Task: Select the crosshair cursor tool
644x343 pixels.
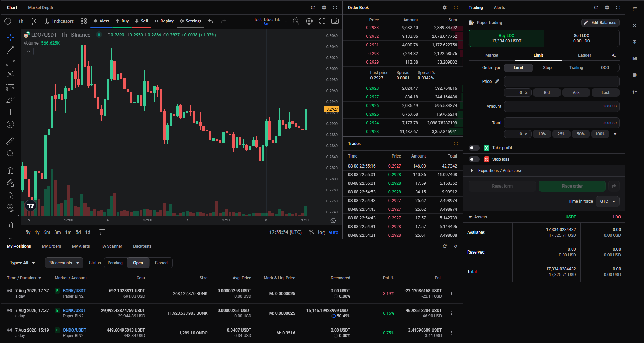Action: (10, 37)
